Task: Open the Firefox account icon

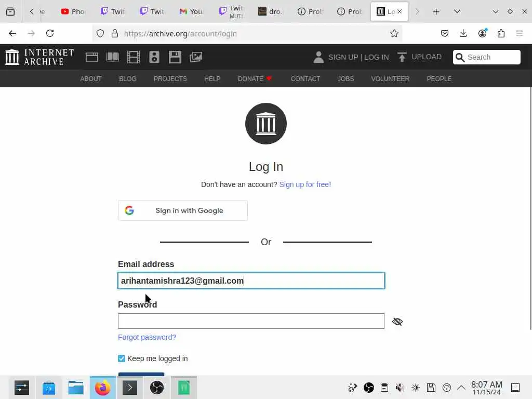Action: coord(482,33)
